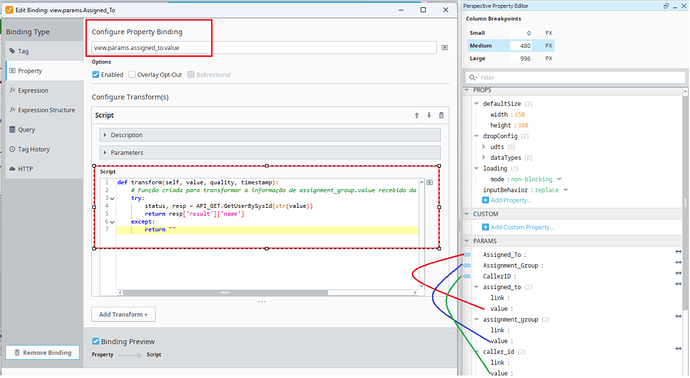Toggle the Bidirectional checkbox
This screenshot has width=690, height=378.
point(191,75)
